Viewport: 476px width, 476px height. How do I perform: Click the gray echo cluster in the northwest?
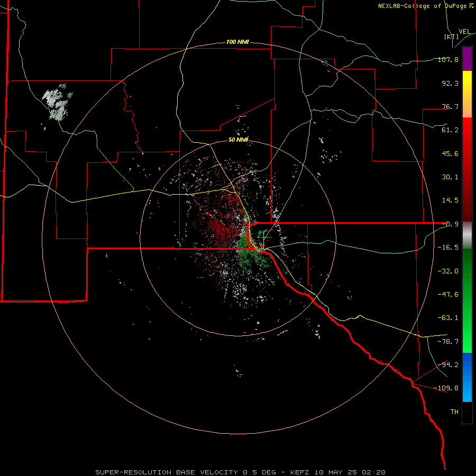pos(57,102)
